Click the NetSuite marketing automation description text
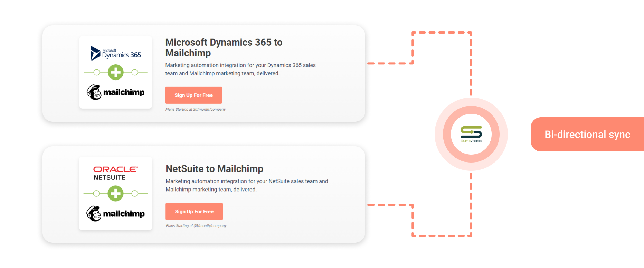644x268 pixels. point(247,185)
